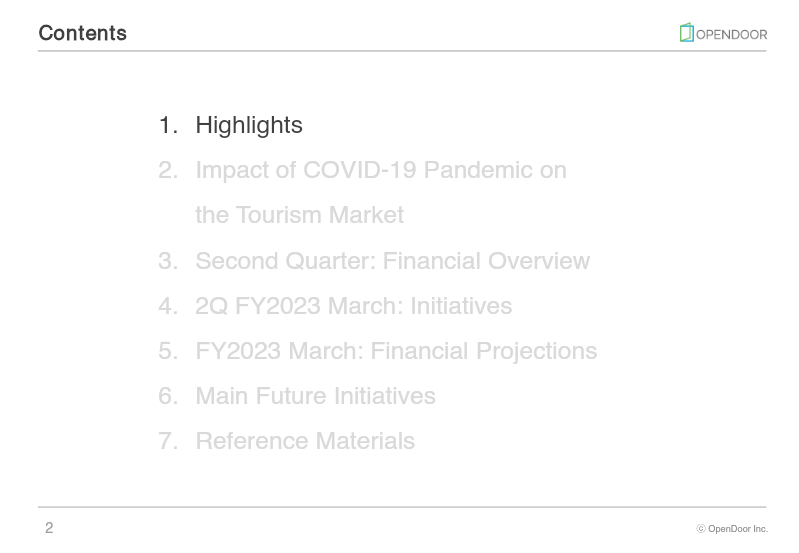This screenshot has width=799, height=553.
Task: Click the slide page number 2
Action: point(49,528)
